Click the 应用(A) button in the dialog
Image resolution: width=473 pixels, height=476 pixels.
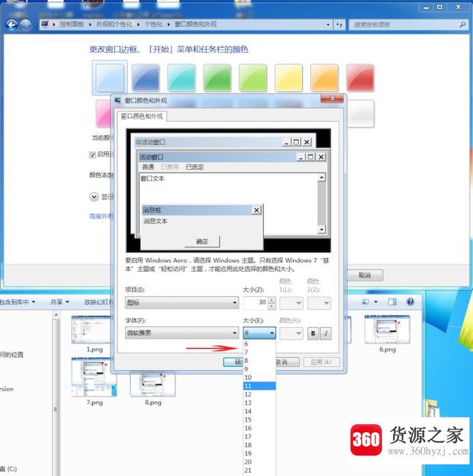[x=321, y=362]
